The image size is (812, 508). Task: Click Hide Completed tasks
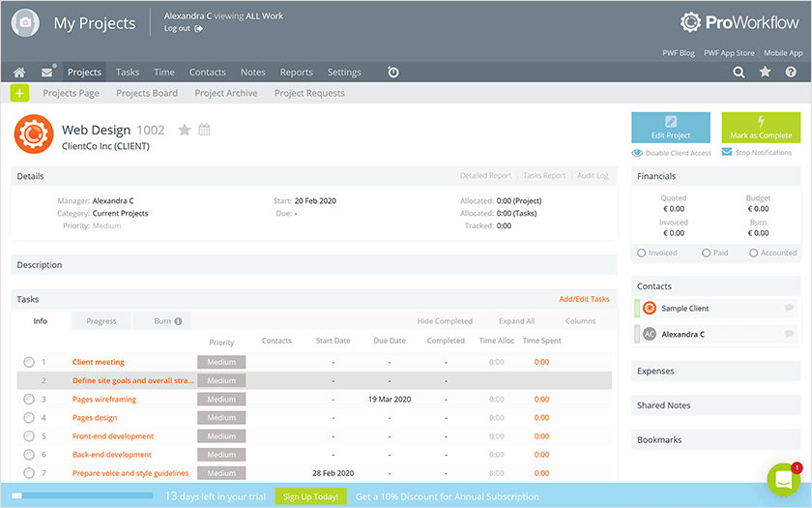point(445,321)
